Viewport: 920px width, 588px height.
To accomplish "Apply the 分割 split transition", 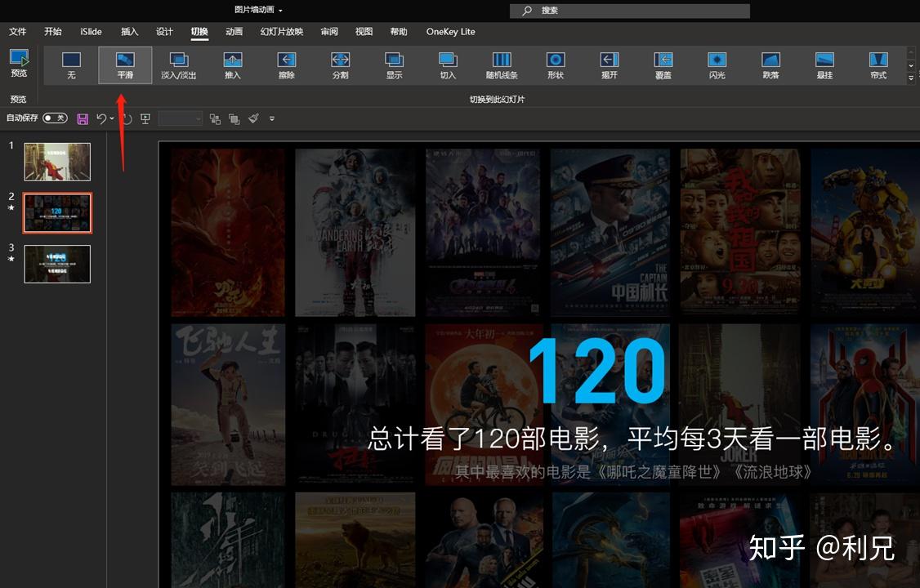I will click(x=341, y=65).
